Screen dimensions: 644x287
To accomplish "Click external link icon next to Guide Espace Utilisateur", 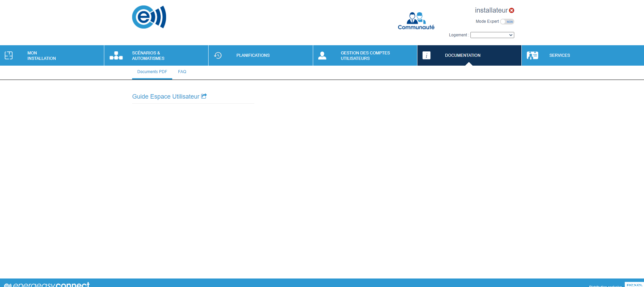I will [204, 96].
